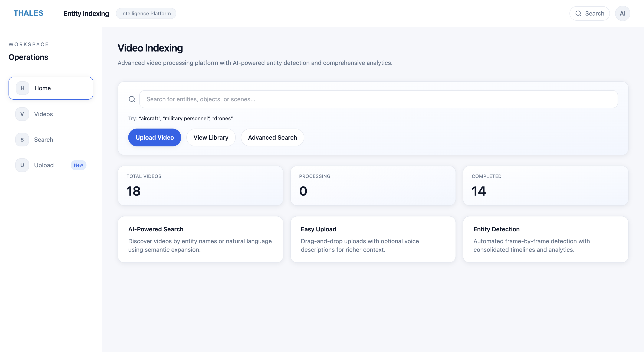Select the Upload icon in sidebar
Image resolution: width=644 pixels, height=352 pixels.
(22, 165)
